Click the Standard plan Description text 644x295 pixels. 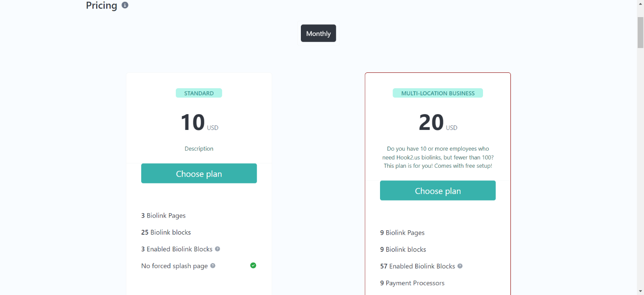[199, 149]
